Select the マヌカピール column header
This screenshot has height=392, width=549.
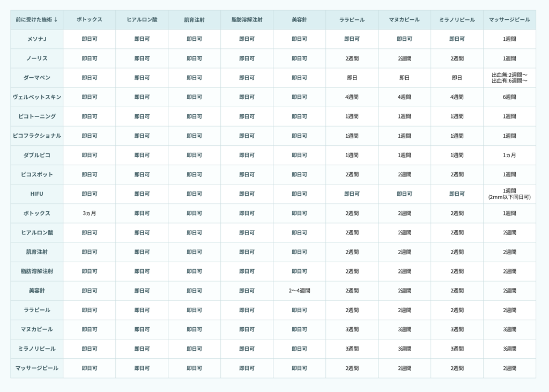tap(404, 20)
